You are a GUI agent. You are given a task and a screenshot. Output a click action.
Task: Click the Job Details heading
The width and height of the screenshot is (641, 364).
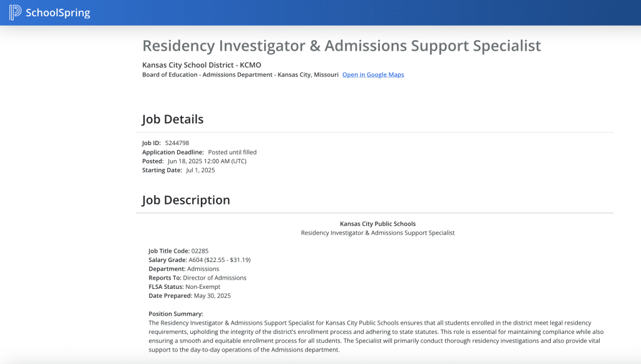[x=173, y=119]
